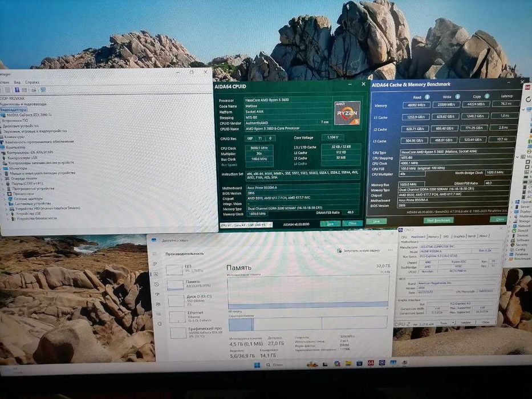
Task: Click Запустить новую задачу in Task Manager
Action: click(x=358, y=250)
